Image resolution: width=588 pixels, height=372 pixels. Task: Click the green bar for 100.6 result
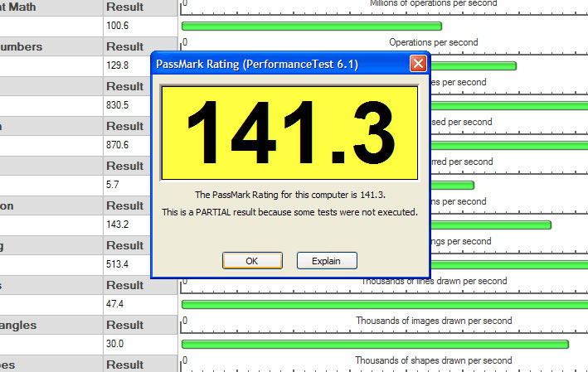coord(312,26)
